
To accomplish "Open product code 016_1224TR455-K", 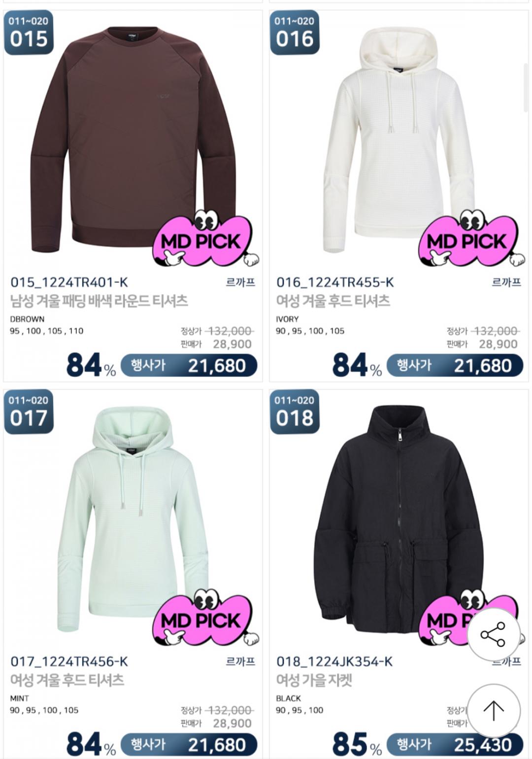I will (335, 282).
